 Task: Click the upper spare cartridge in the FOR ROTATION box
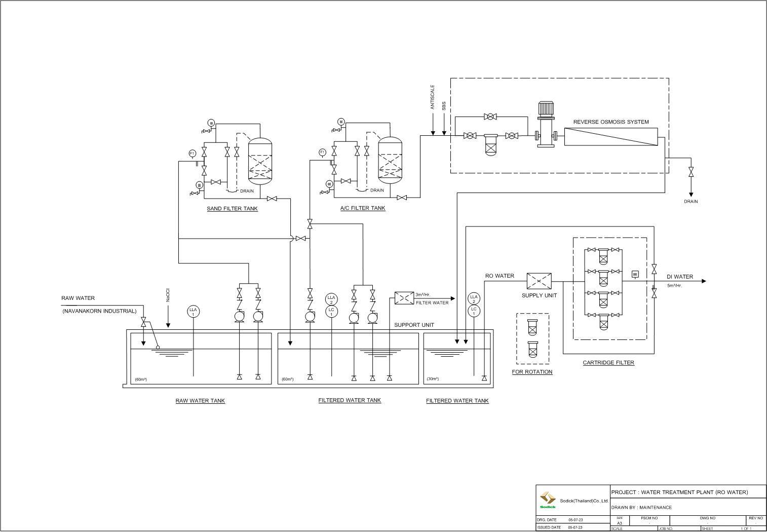[x=532, y=327]
